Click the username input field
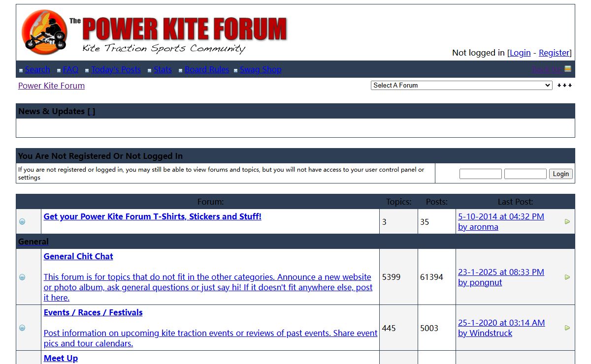 (480, 174)
